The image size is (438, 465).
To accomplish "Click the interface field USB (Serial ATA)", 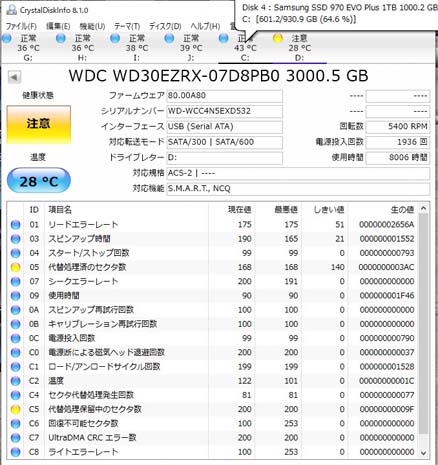I will 225,127.
